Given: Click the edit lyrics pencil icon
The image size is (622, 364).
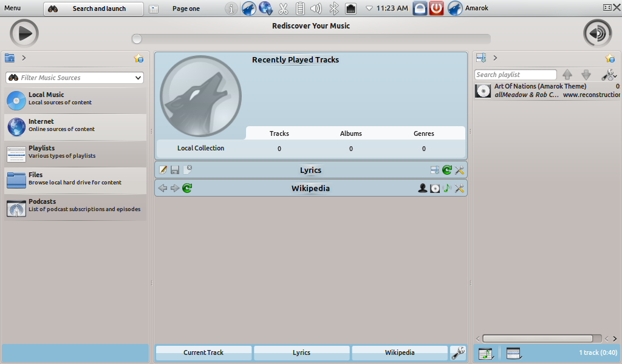Looking at the screenshot, I should (163, 170).
